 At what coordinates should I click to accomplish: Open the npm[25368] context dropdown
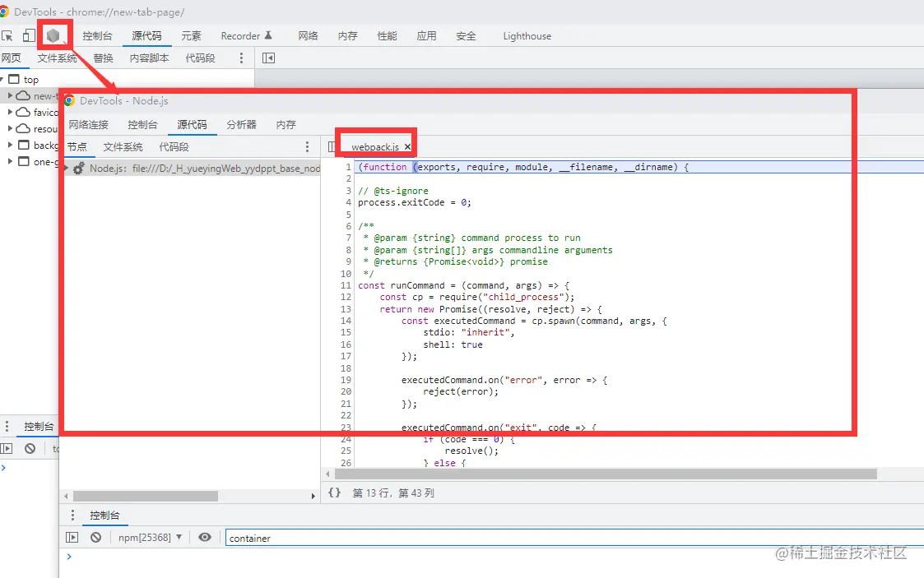tap(151, 538)
